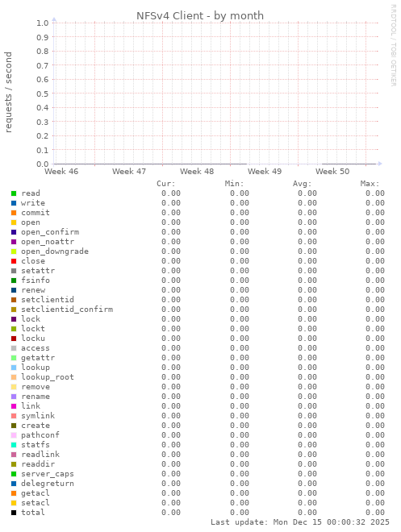The height and width of the screenshot is (532, 401).
Task: Click the delegreturn legend label
Action: coord(48,484)
